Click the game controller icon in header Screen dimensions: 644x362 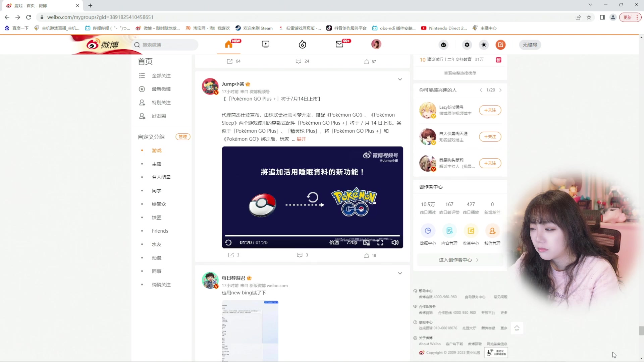(443, 45)
